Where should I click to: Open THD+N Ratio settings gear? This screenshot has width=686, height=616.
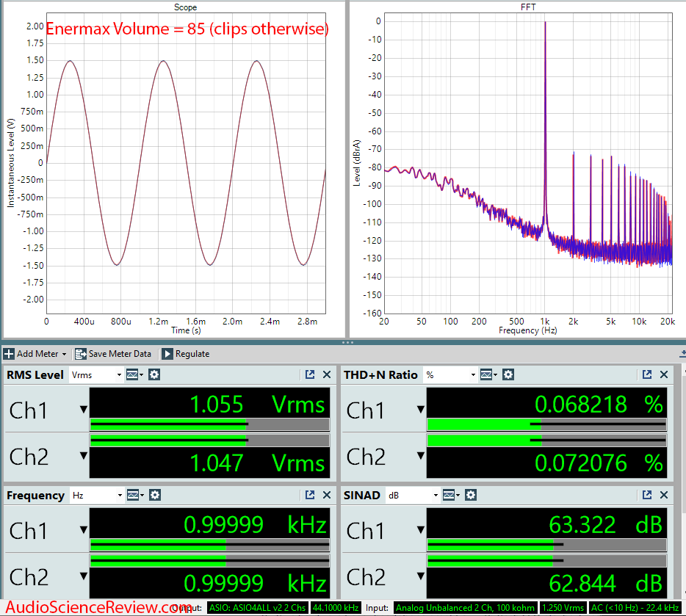point(508,374)
